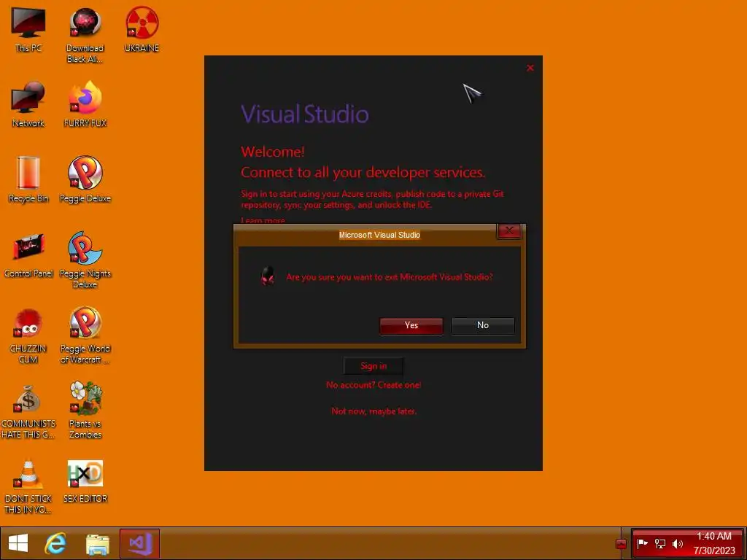747x560 pixels.
Task: Launch Internet Explorer from the taskbar
Action: coord(55,543)
